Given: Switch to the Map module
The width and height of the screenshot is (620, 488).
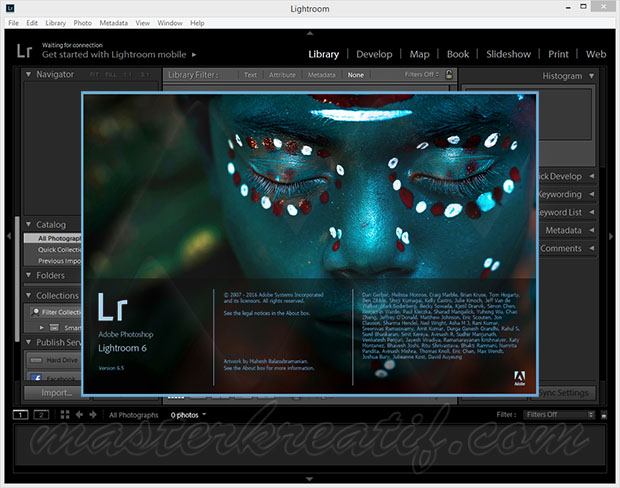Looking at the screenshot, I should point(420,54).
